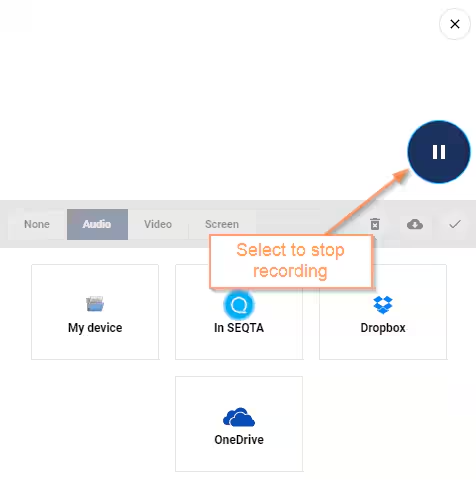This screenshot has width=476, height=485.
Task: Click the OneDrive cloud icon
Action: (x=239, y=417)
